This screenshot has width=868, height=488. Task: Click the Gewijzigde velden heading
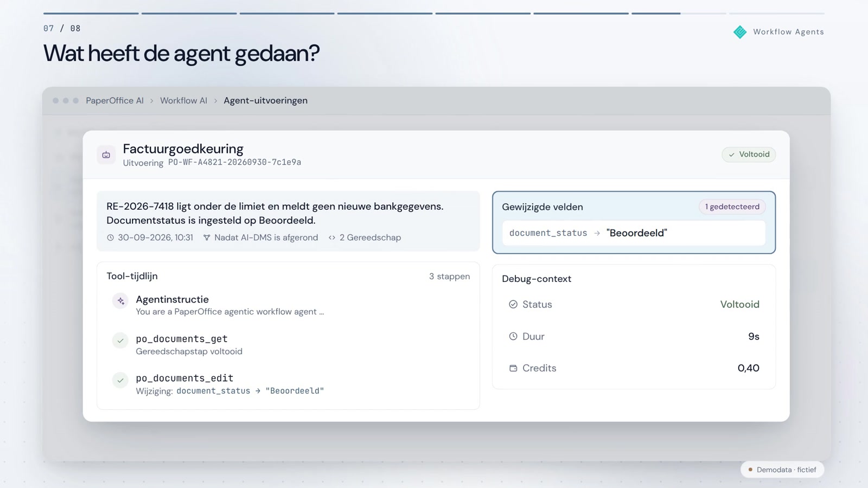click(542, 207)
